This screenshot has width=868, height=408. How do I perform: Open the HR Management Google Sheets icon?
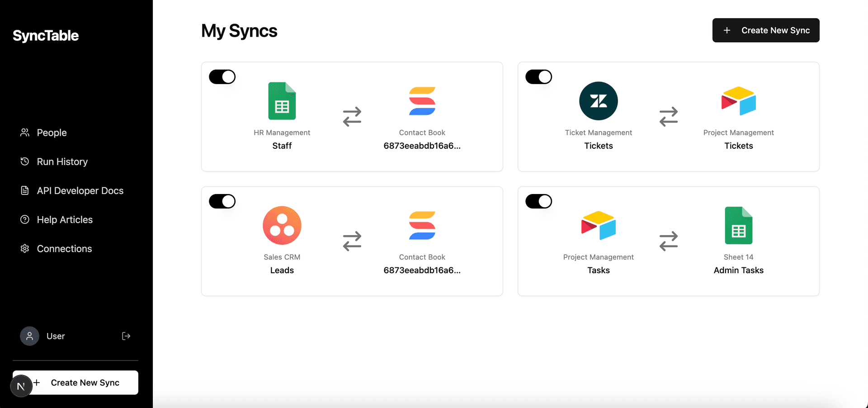click(x=282, y=101)
